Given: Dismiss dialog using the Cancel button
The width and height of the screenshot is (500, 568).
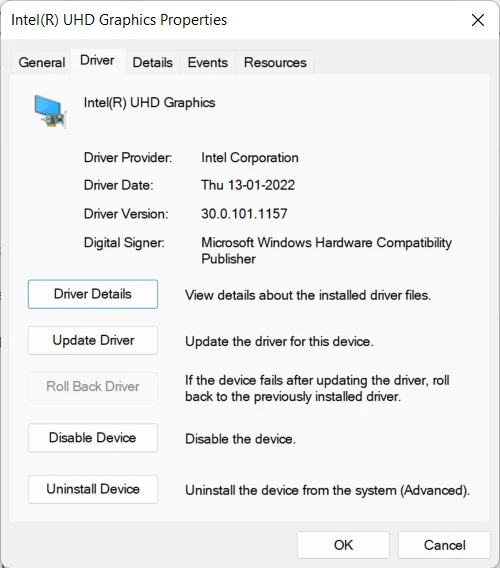Looking at the screenshot, I should tap(444, 545).
